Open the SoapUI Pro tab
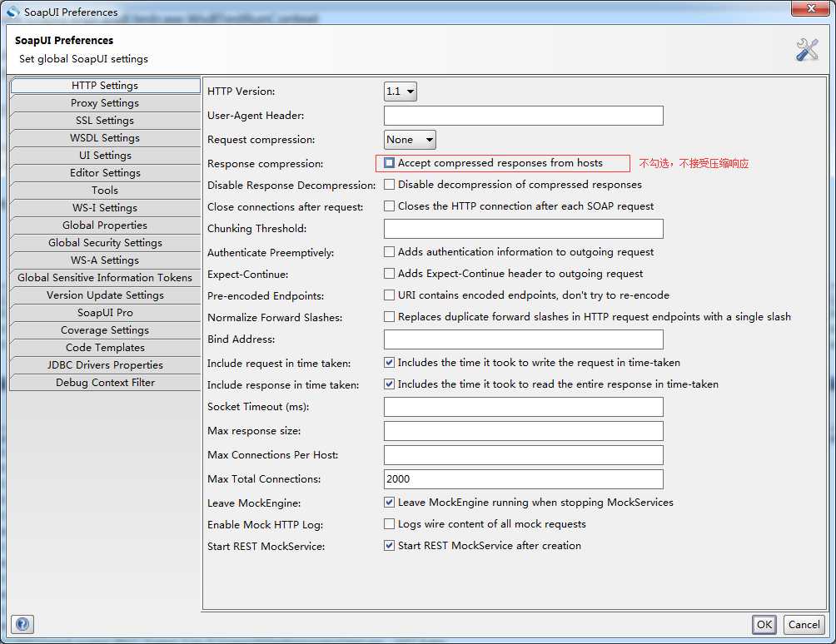The width and height of the screenshot is (836, 644). point(105,312)
